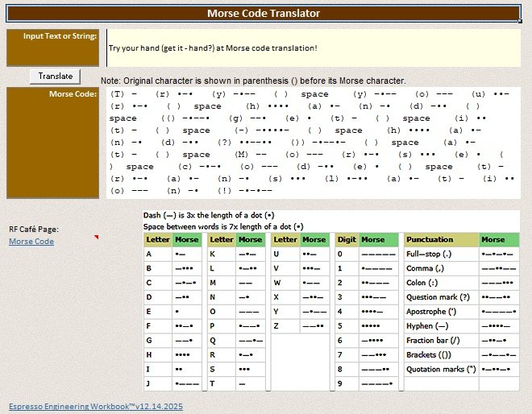Click the RF Café Page label
The height and width of the screenshot is (414, 532).
[x=32, y=229]
